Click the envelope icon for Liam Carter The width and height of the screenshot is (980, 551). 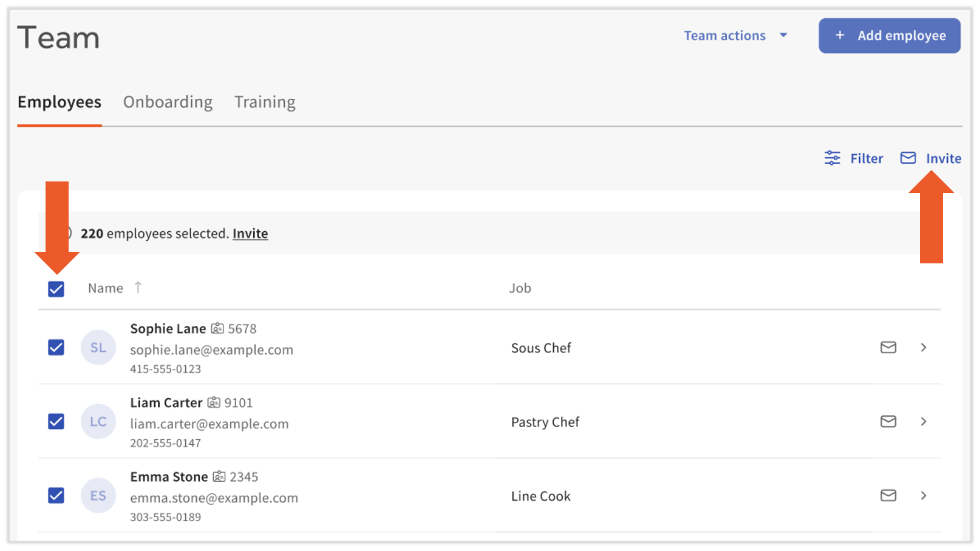tap(888, 421)
